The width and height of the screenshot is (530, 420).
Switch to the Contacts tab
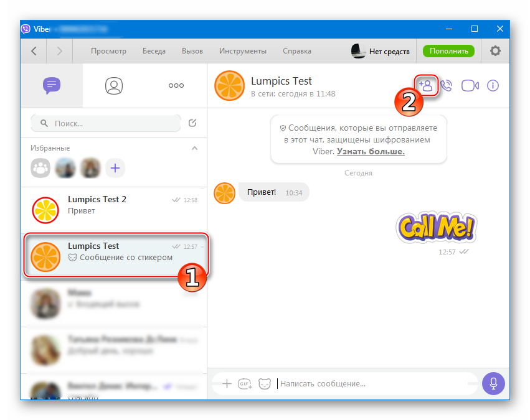click(x=114, y=86)
